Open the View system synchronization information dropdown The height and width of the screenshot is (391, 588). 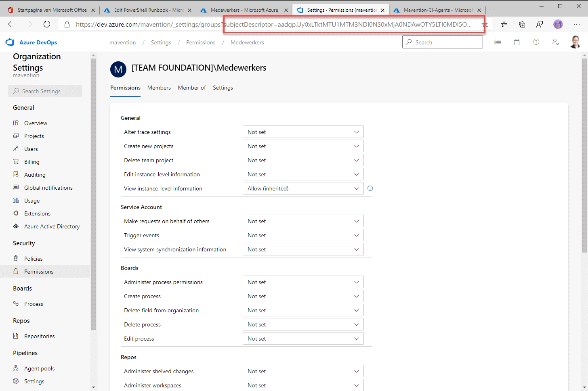[303, 249]
